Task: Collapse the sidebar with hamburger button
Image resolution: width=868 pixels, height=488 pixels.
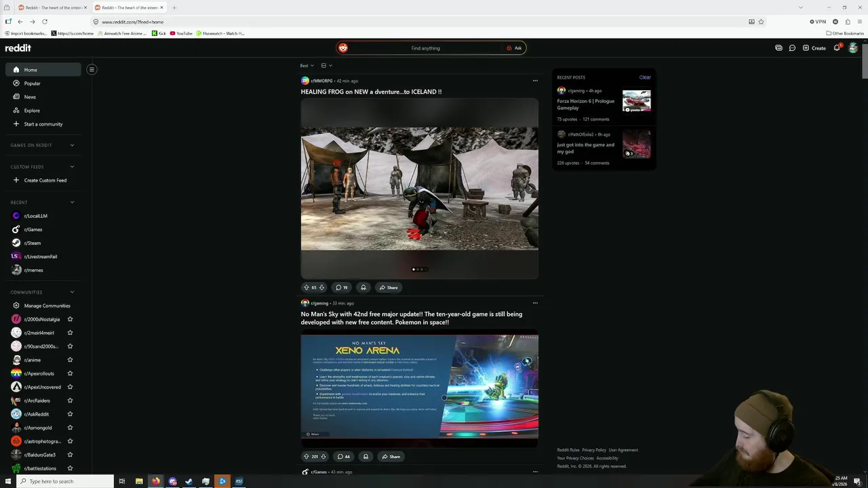Action: pos(92,69)
